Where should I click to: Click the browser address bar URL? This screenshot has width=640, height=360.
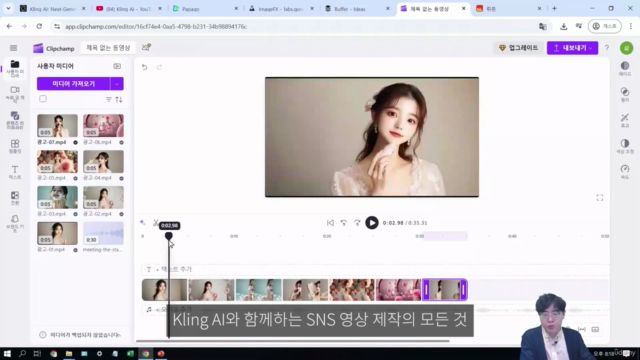pos(156,27)
